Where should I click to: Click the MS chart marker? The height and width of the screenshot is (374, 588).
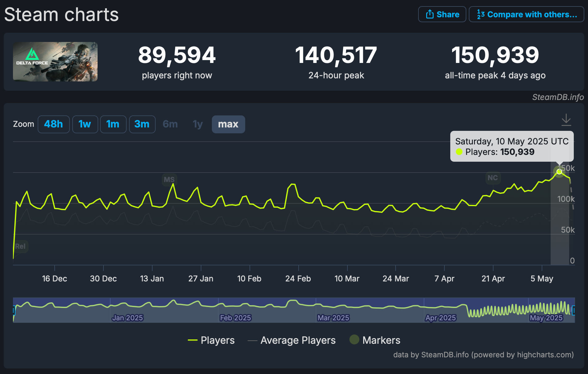tap(169, 180)
